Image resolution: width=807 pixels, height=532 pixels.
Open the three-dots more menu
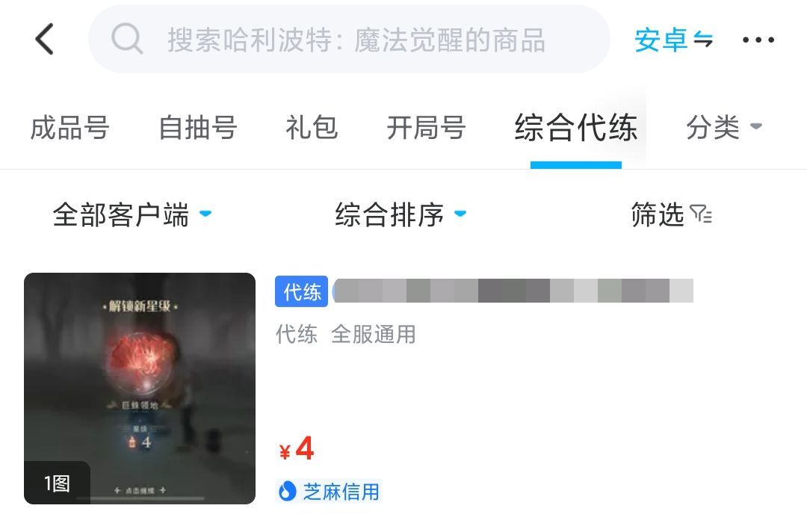[758, 40]
